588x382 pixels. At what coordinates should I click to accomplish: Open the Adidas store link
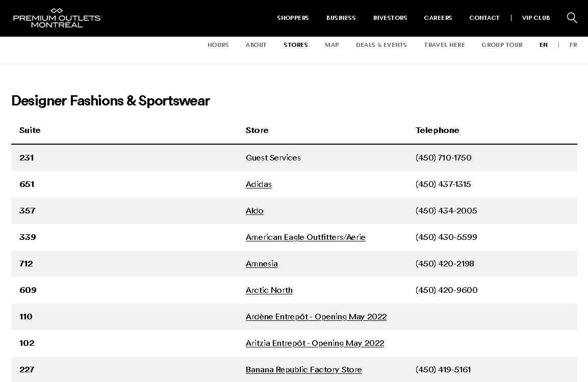[259, 184]
